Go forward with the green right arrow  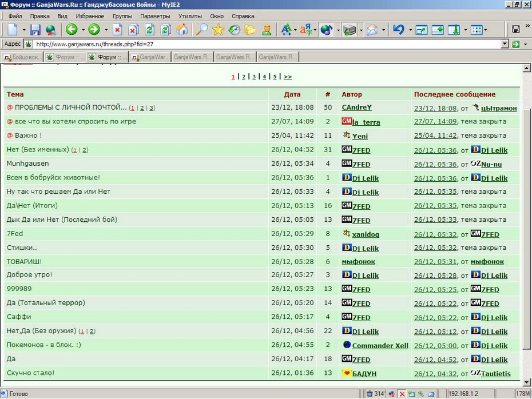(94, 30)
